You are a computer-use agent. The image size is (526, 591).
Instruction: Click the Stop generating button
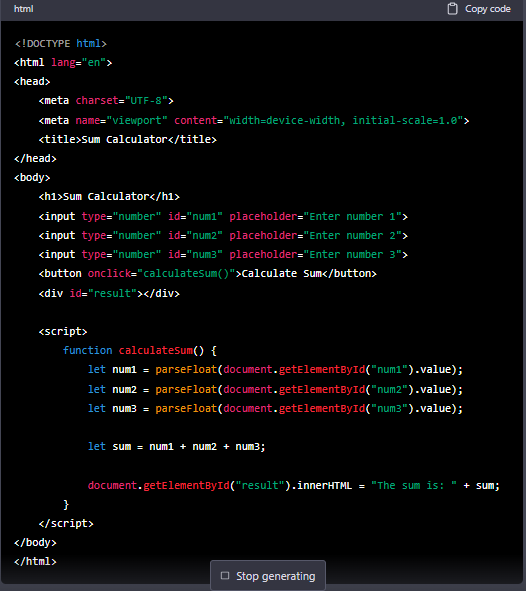click(x=268, y=576)
